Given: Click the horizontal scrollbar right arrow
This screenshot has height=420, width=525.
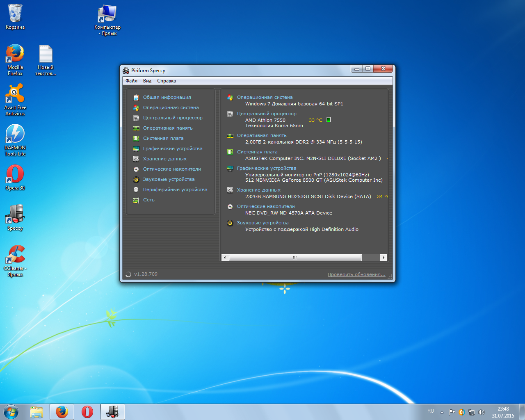Looking at the screenshot, I should [x=383, y=258].
